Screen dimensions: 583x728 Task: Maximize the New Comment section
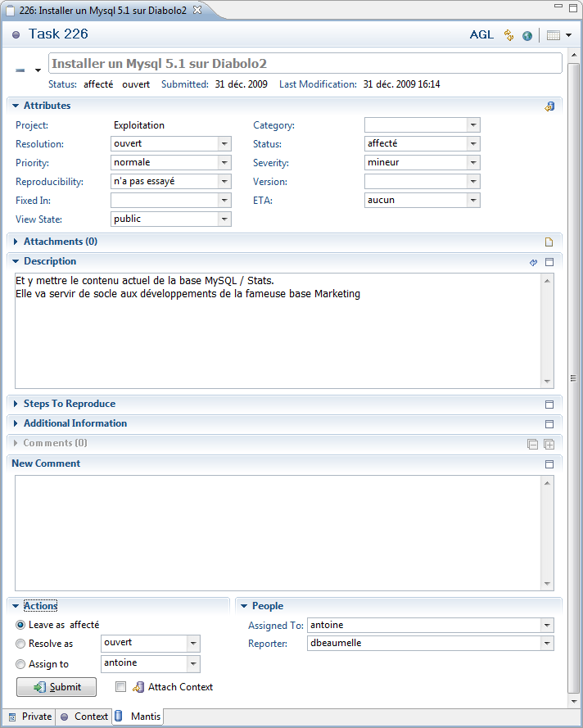(x=549, y=464)
